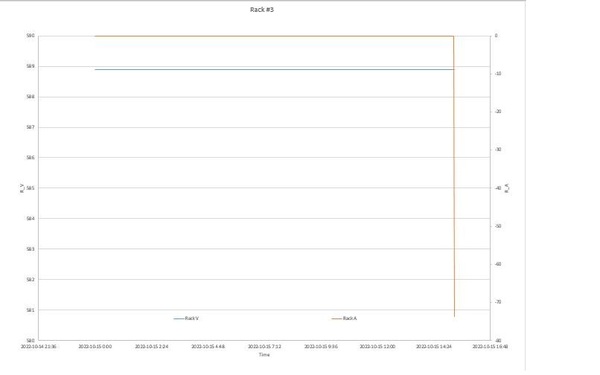Viewport: 600px width, 375px height.
Task: Click the Rack V legend entry
Action: (x=186, y=318)
